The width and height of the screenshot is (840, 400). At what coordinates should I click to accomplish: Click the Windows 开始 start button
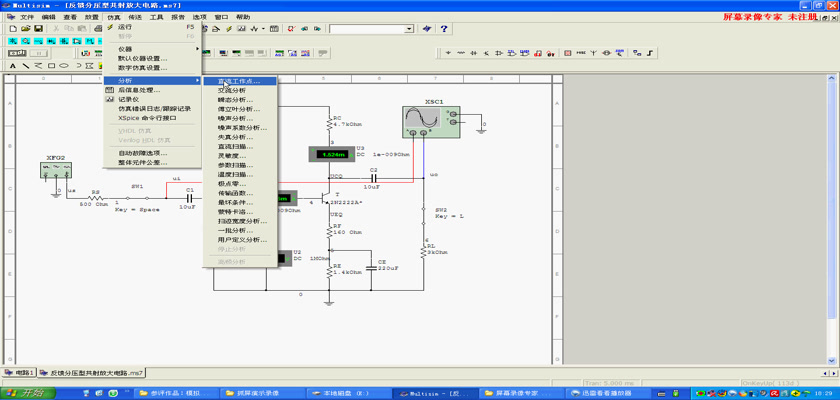(x=28, y=393)
